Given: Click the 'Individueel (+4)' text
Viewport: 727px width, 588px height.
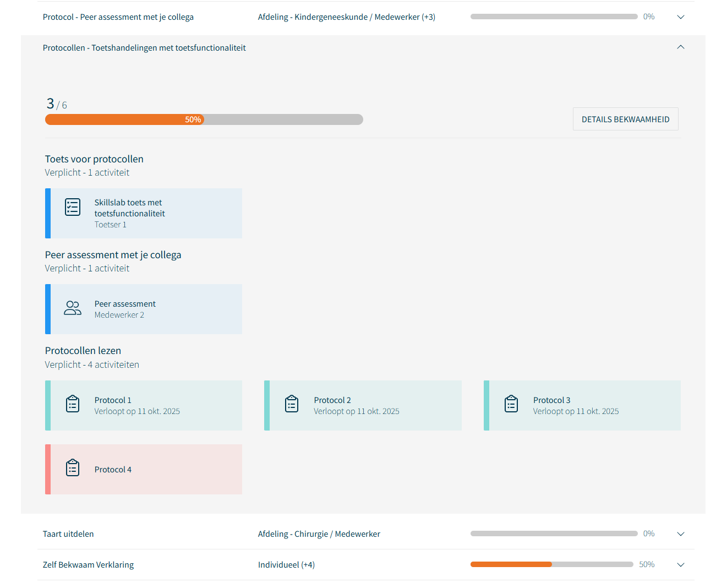Looking at the screenshot, I should pos(286,565).
